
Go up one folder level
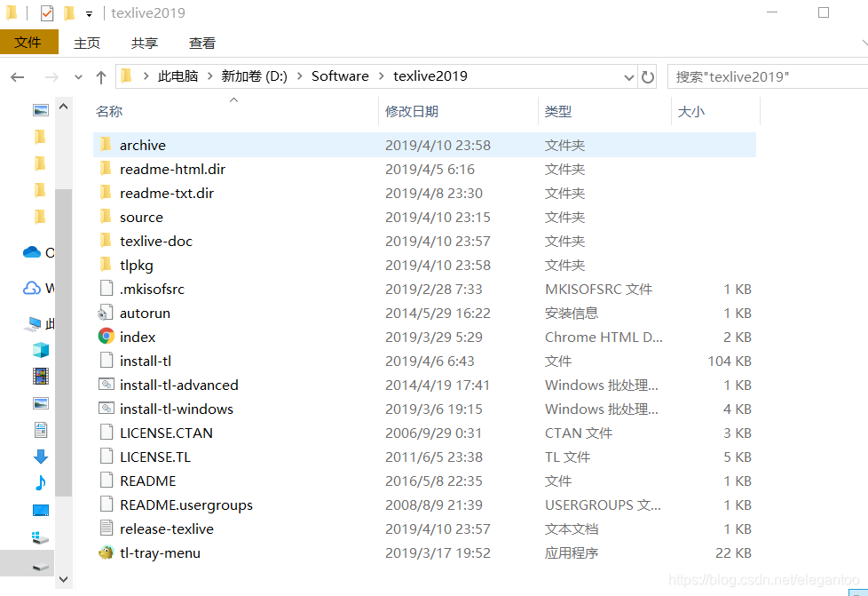(x=101, y=77)
